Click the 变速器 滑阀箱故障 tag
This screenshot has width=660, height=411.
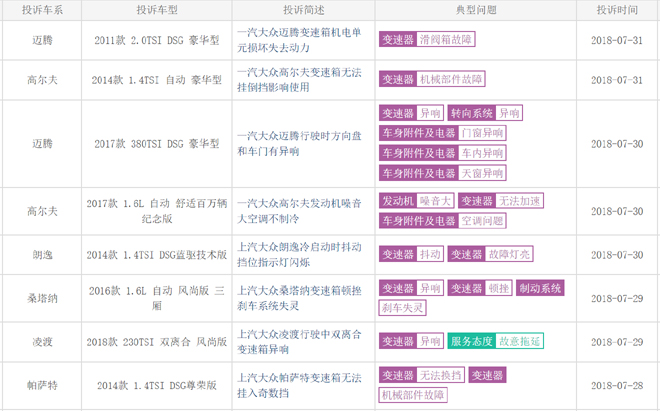click(x=427, y=40)
